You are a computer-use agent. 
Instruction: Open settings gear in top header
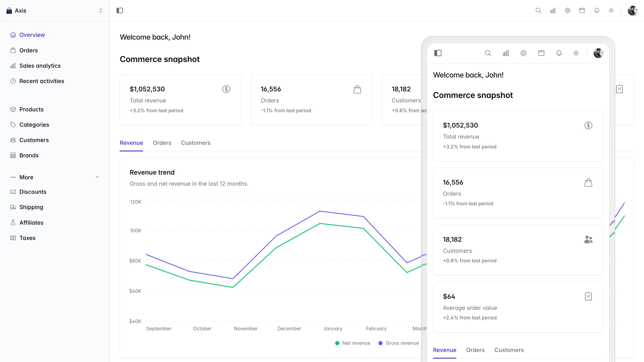click(x=568, y=10)
